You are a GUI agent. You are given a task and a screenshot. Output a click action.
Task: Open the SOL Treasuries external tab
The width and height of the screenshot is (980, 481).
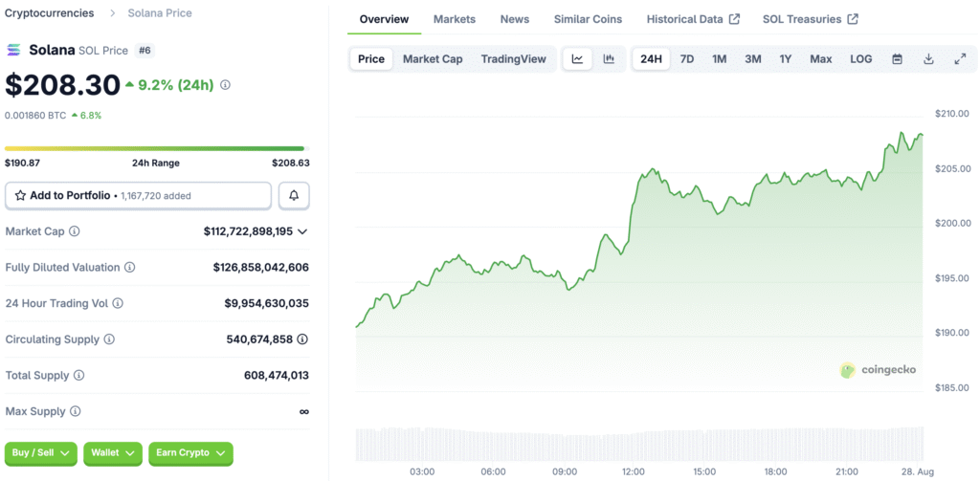point(810,19)
